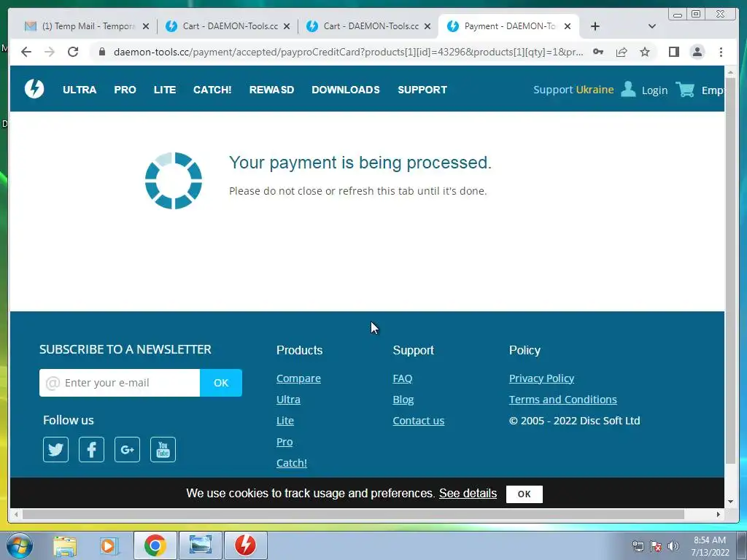Switch to picture viewer in taskbar
This screenshot has height=560, width=747.
(201, 545)
